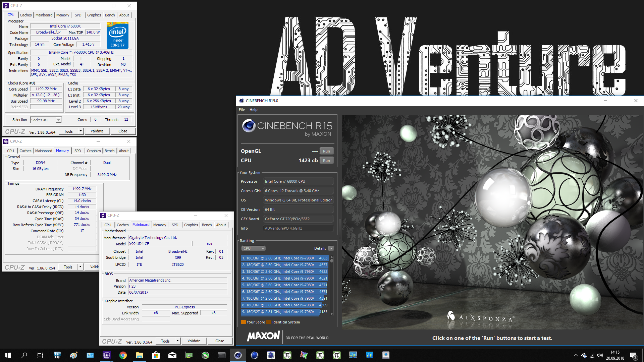644x362 pixels.
Task: Launch the paint palette app in taskbar
Action: click(x=73, y=355)
